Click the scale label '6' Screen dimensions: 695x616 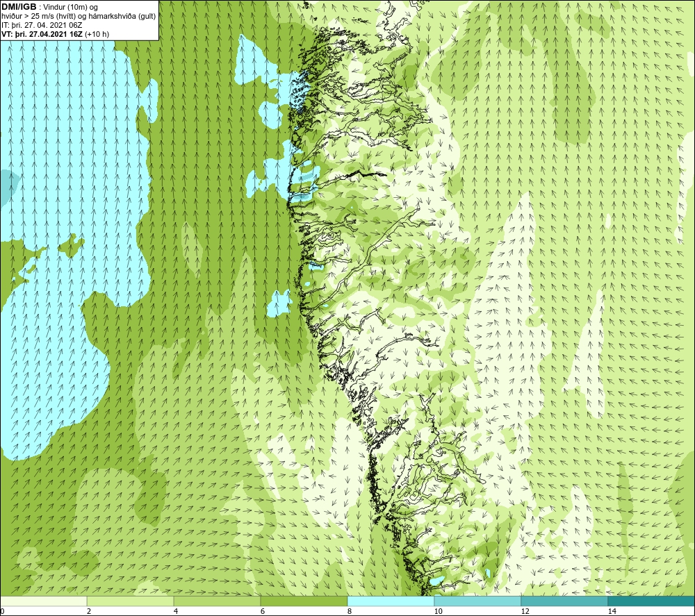[x=263, y=612]
